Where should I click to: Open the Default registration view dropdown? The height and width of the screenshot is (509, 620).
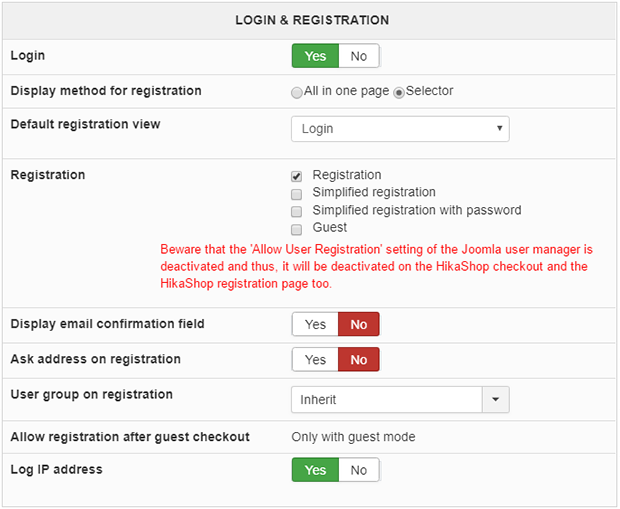[x=400, y=129]
